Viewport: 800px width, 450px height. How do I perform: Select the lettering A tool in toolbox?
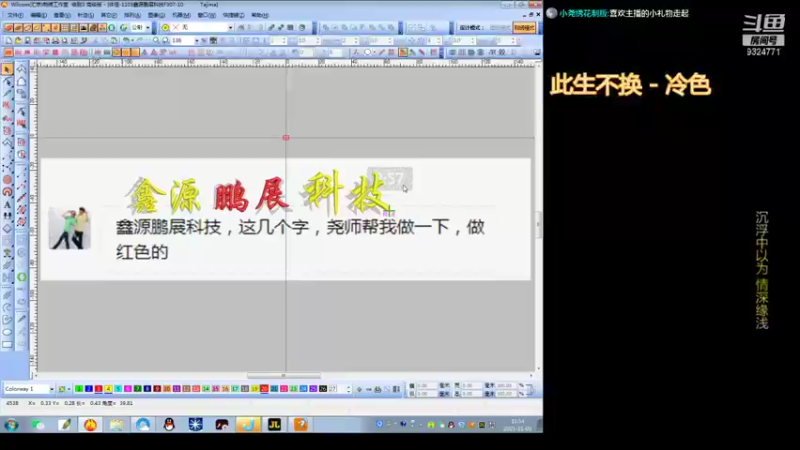7,204
